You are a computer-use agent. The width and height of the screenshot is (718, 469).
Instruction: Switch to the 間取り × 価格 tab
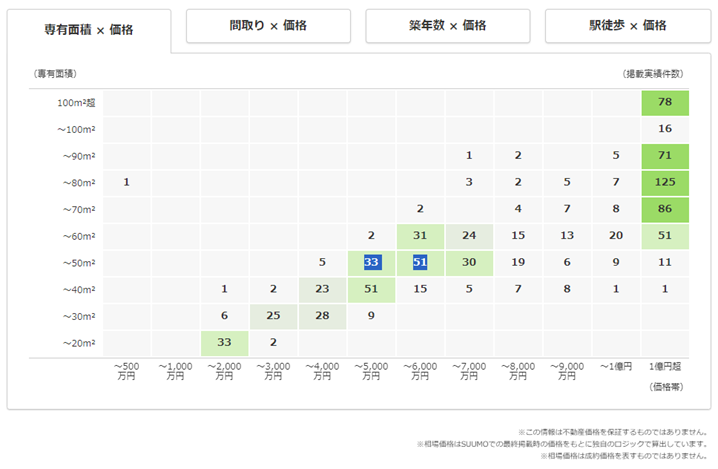tap(268, 26)
